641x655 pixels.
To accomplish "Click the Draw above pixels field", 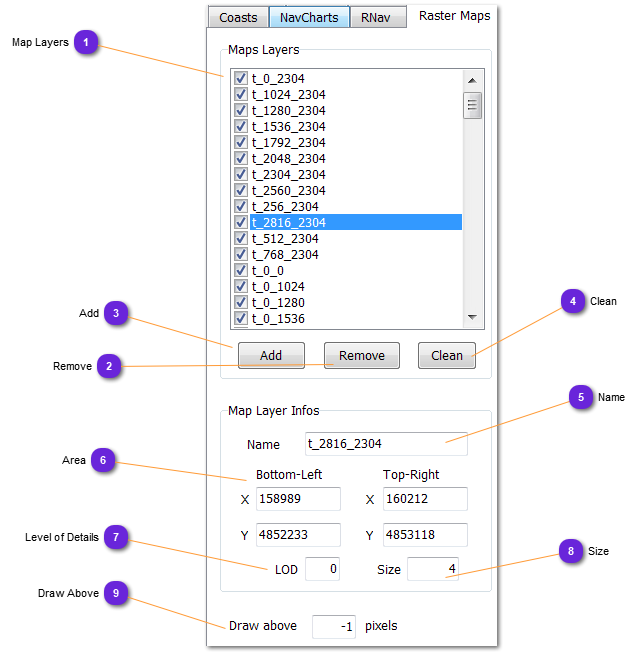I will coord(334,627).
